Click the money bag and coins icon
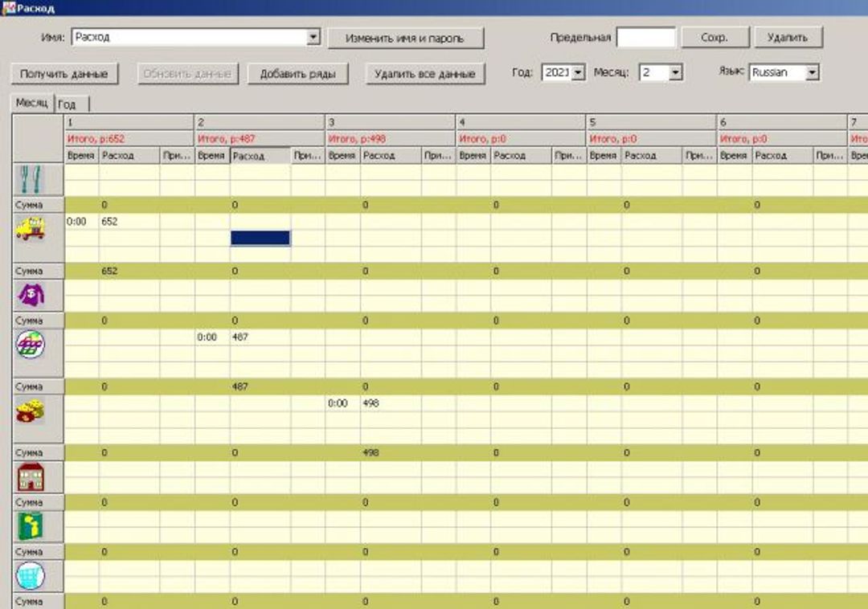This screenshot has height=609, width=868. (x=31, y=411)
